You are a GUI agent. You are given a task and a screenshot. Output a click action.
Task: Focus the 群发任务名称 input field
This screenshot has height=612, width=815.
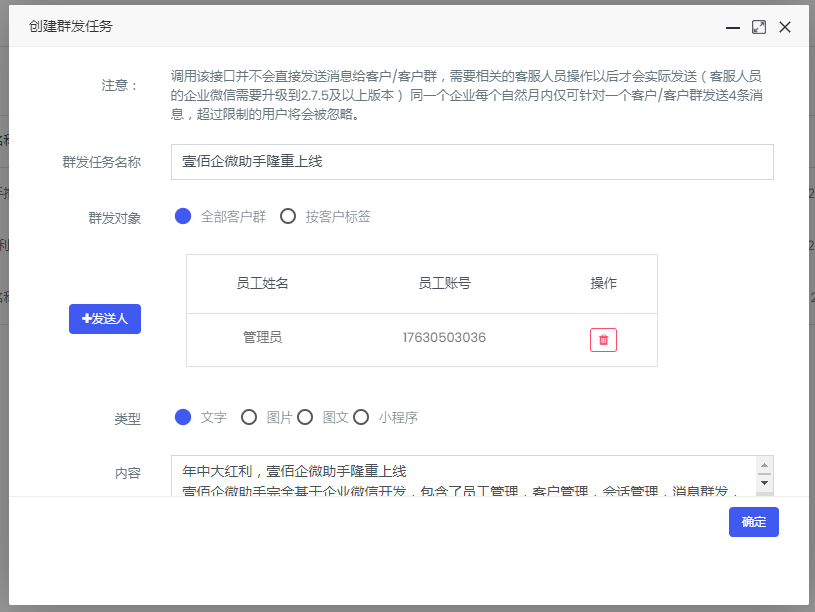tap(472, 162)
